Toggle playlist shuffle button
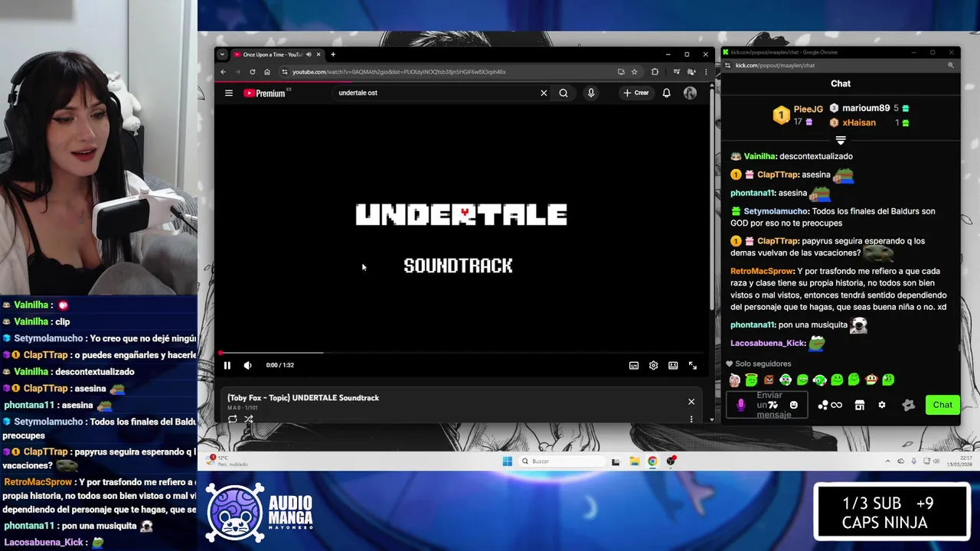 [249, 419]
